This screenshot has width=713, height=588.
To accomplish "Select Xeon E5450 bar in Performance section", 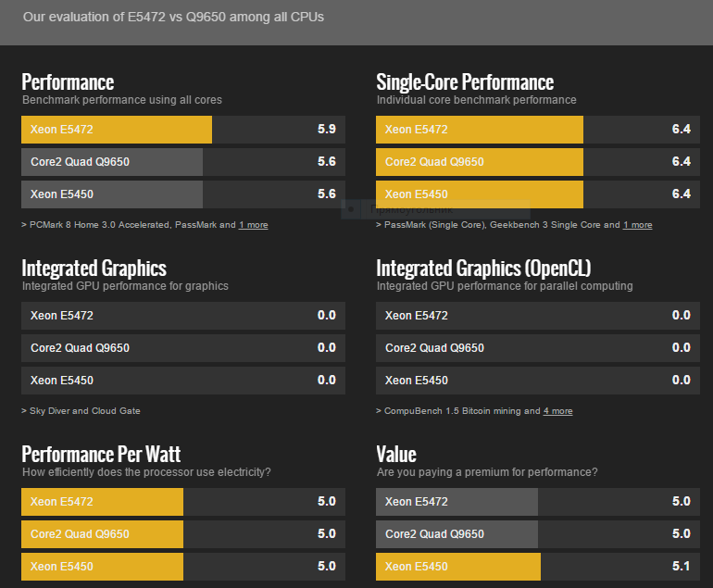I will [x=183, y=194].
